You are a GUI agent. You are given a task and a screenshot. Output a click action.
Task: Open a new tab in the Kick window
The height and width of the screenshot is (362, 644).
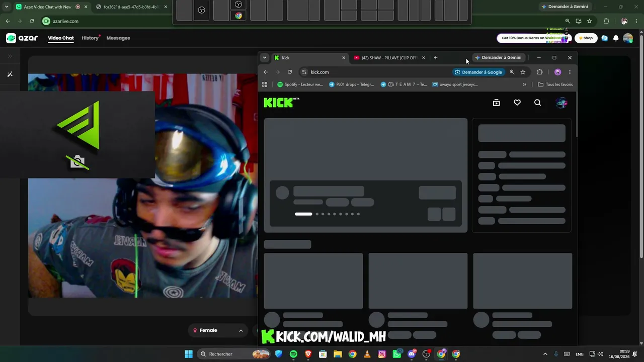click(436, 58)
